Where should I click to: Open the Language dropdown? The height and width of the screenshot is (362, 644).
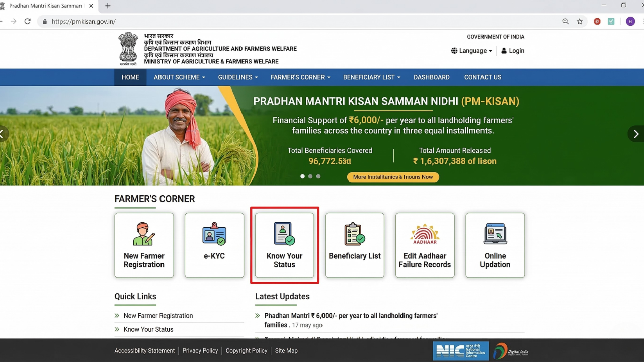point(471,51)
